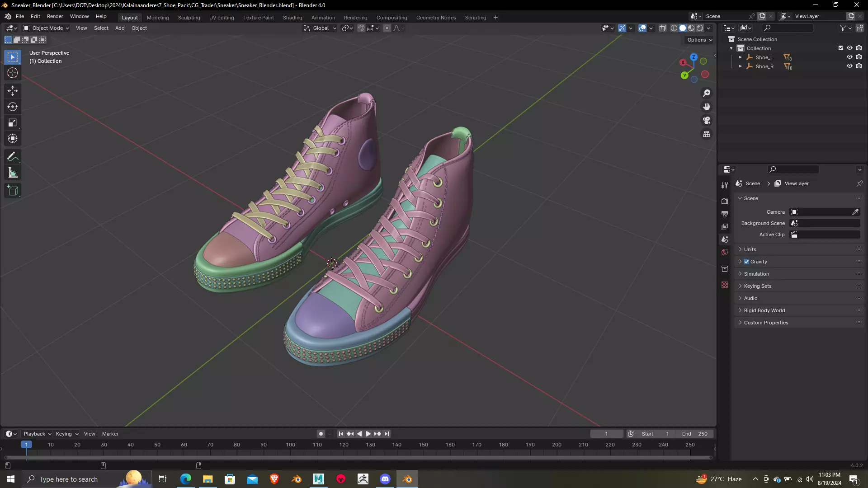Viewport: 868px width, 488px height.
Task: Toggle X-ray display
Action: pos(663,28)
